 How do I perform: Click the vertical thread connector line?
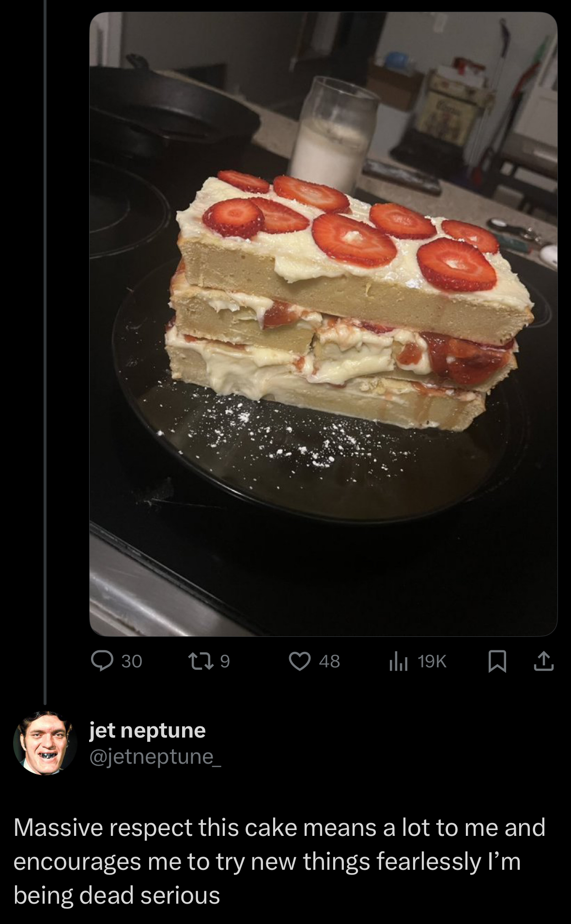[45, 339]
